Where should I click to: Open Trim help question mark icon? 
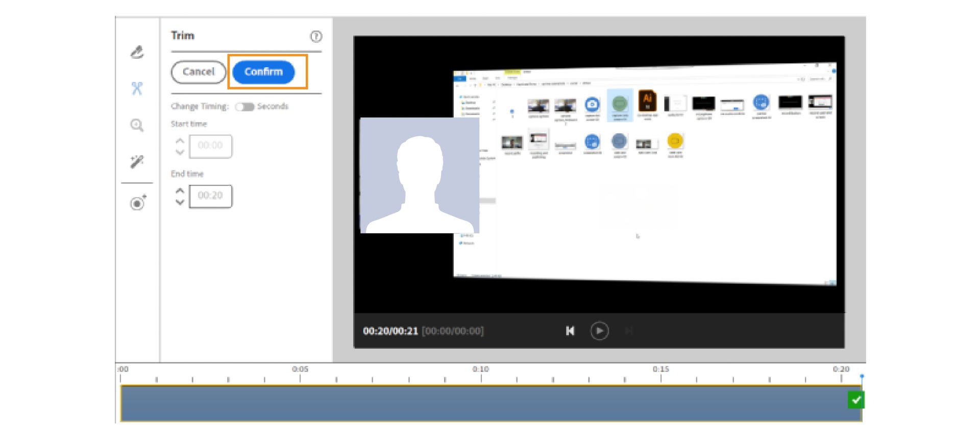tap(316, 36)
